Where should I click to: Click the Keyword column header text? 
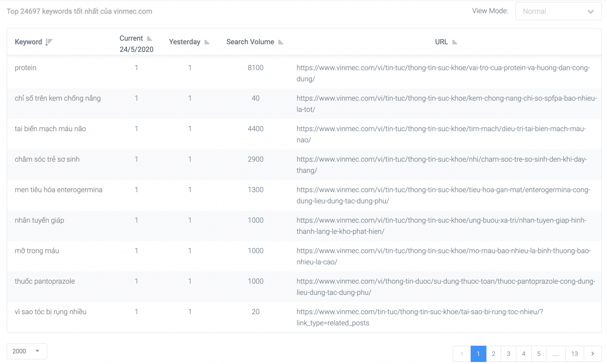point(28,42)
